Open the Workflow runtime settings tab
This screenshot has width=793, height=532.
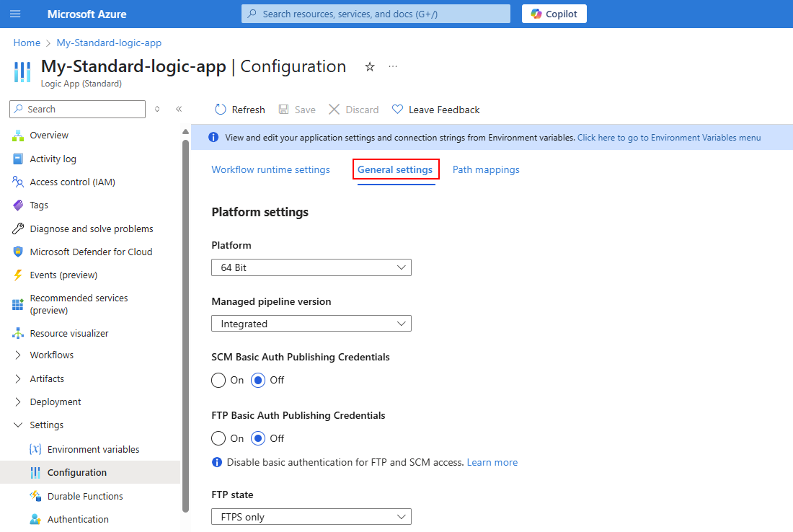tap(270, 169)
